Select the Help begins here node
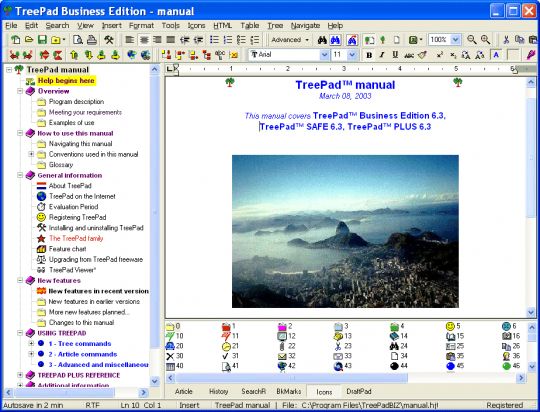Image resolution: width=540 pixels, height=412 pixels. click(x=66, y=81)
